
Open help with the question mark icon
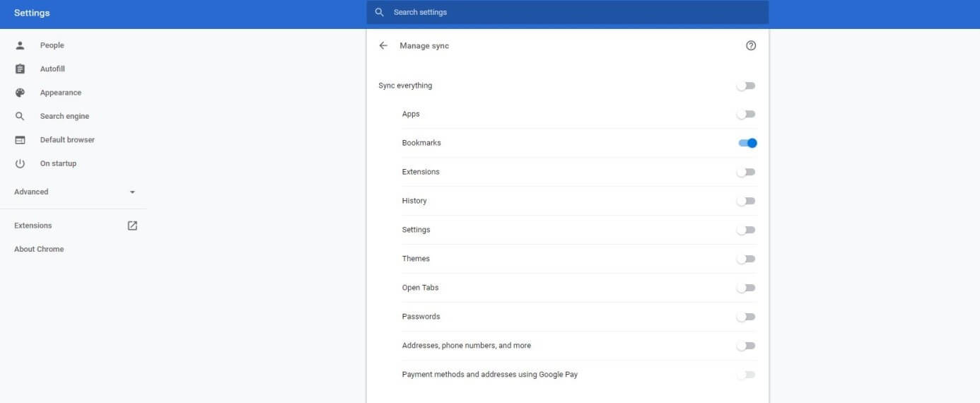click(x=751, y=45)
